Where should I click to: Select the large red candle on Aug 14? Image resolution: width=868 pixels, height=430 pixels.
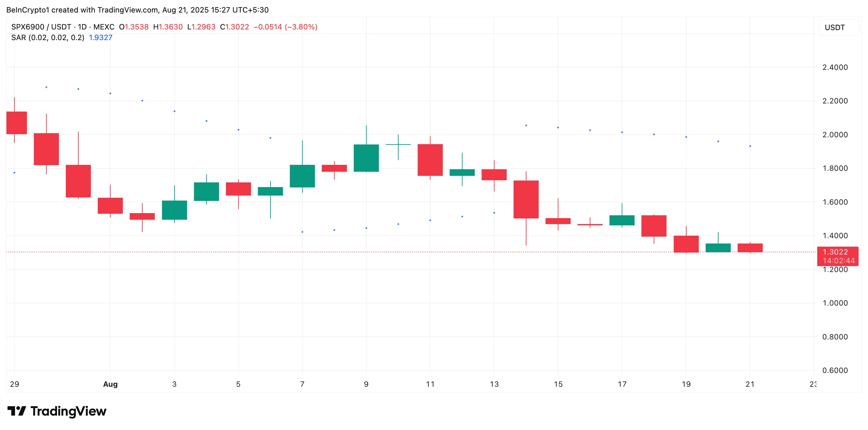(x=526, y=200)
